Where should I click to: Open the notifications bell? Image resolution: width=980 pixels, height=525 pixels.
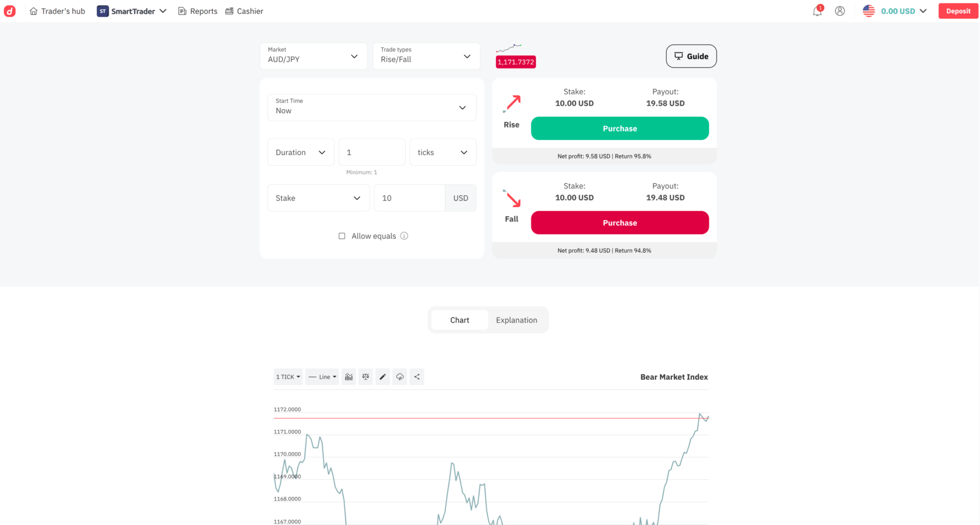point(817,11)
